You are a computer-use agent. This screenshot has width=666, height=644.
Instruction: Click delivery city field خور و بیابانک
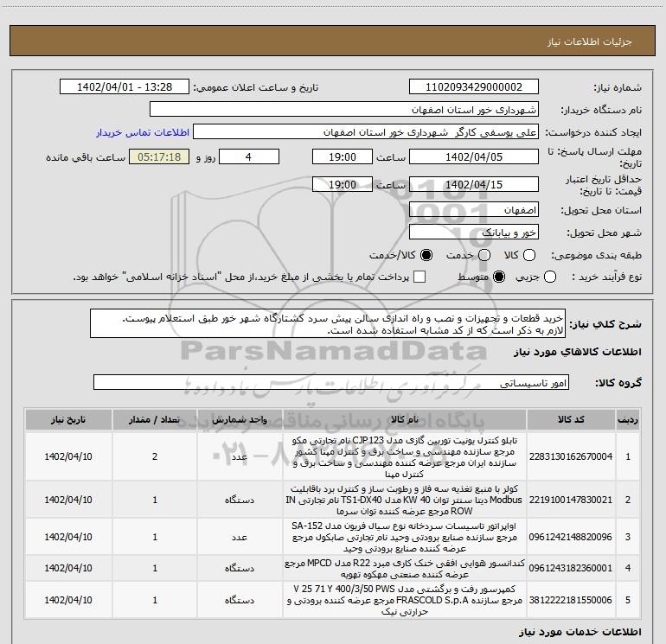pyautogui.click(x=474, y=233)
